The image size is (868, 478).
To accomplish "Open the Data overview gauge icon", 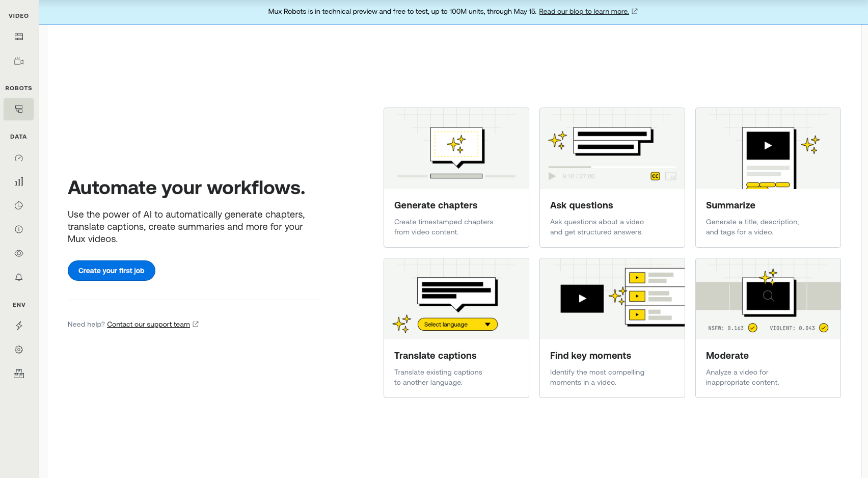I will coord(19,158).
